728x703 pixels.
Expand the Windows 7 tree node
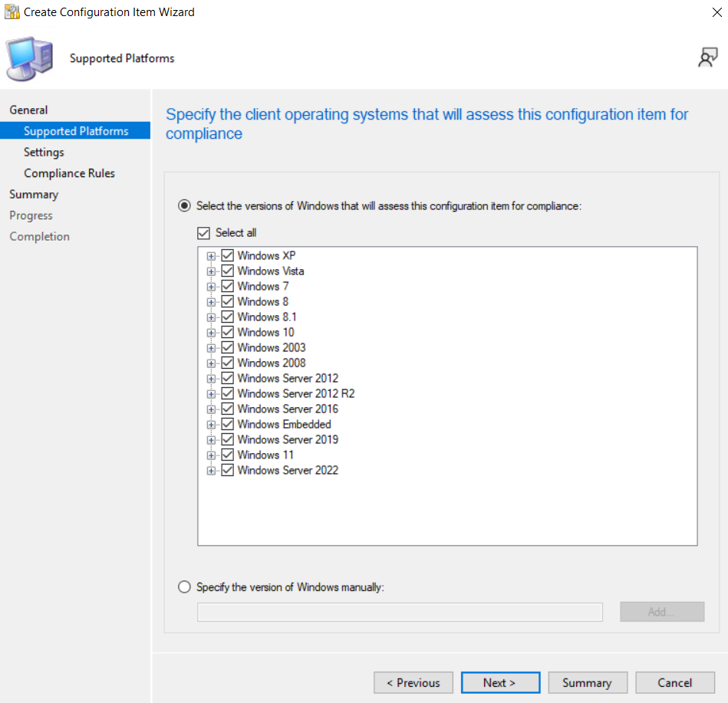(x=211, y=287)
